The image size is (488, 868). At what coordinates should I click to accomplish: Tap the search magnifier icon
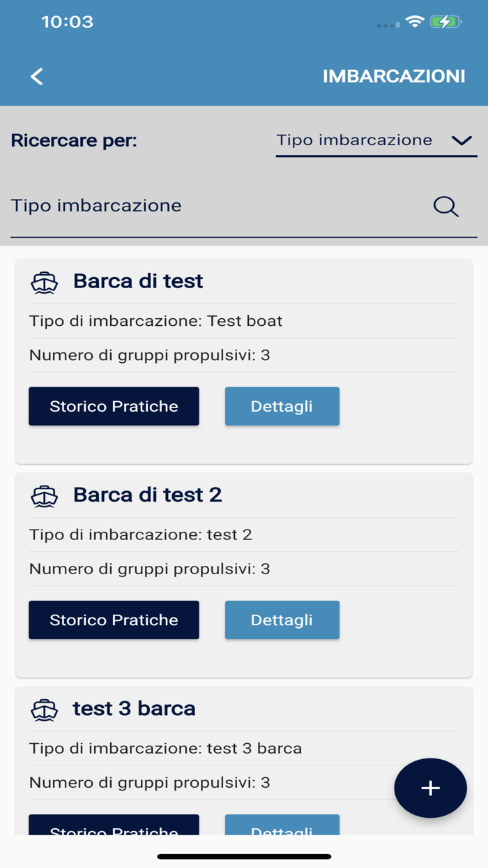click(445, 206)
